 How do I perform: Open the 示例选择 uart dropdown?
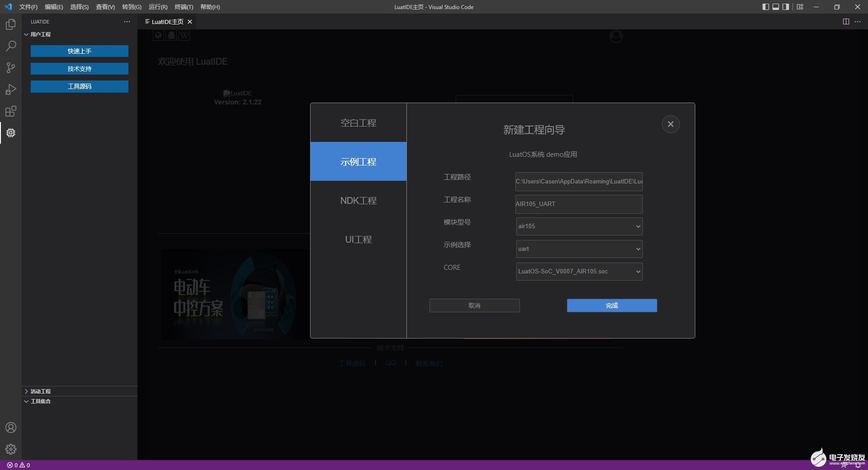[579, 249]
